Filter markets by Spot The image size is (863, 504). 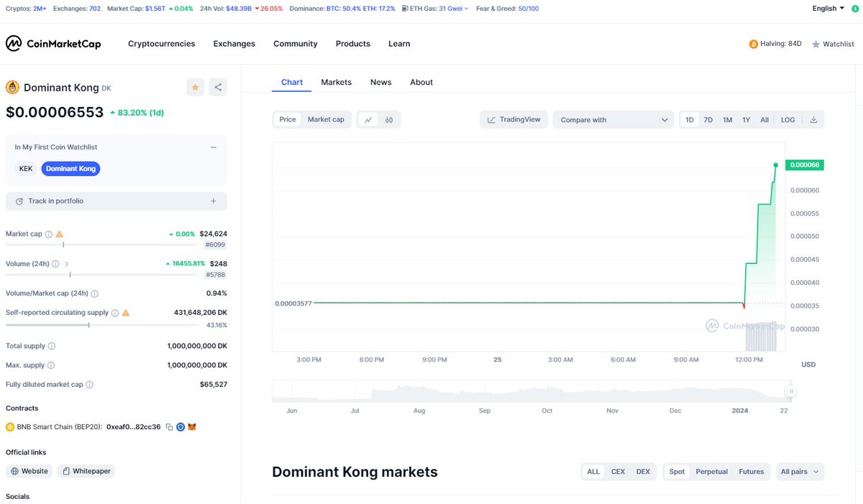point(677,472)
